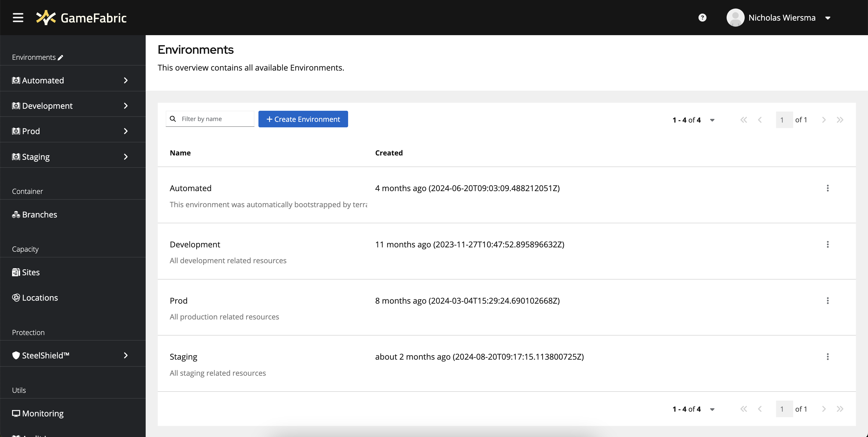Click the GameFabric logo icon
This screenshot has width=868, height=437.
(x=46, y=17)
